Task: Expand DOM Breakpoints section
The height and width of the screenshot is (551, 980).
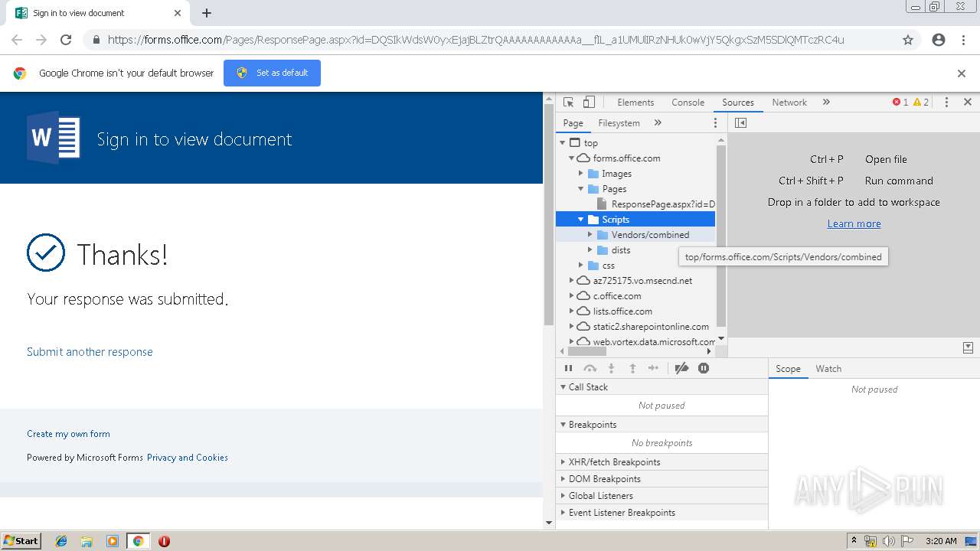Action: pyautogui.click(x=661, y=479)
